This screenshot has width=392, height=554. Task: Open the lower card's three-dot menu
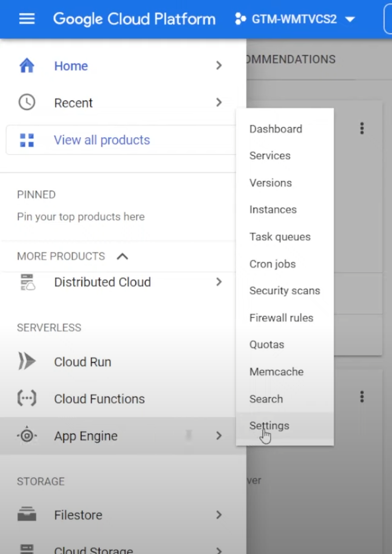click(x=362, y=396)
